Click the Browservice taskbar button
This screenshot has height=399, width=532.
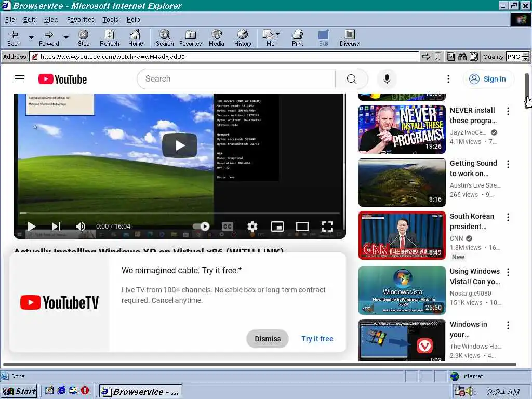point(141,392)
